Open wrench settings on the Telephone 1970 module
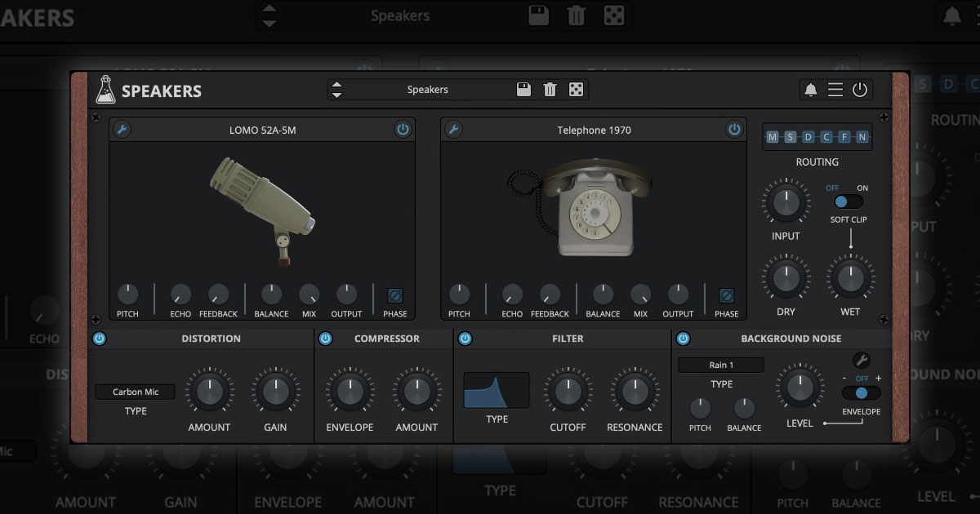Viewport: 980px width, 514px height. coord(454,129)
